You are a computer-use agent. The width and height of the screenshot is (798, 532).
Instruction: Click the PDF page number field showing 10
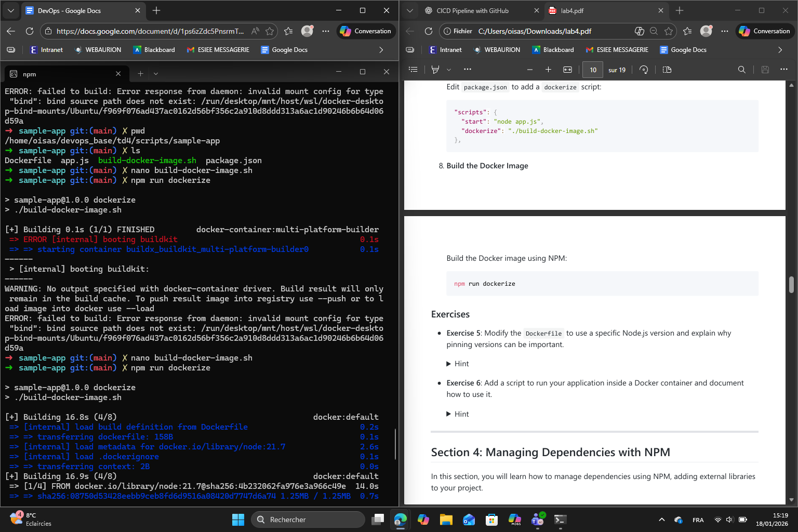pyautogui.click(x=592, y=69)
